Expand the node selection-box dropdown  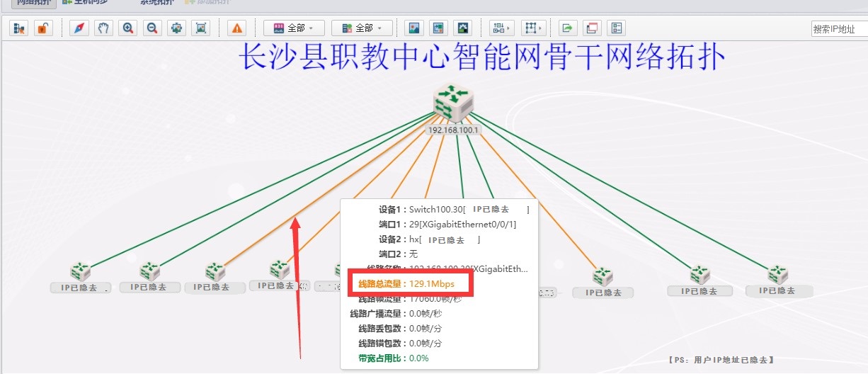pos(532,28)
